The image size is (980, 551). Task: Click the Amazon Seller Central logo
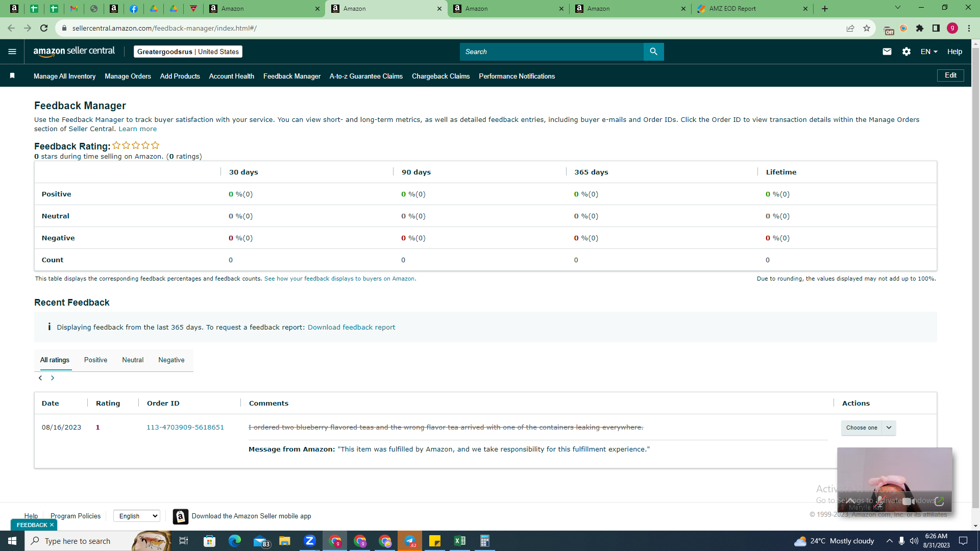click(74, 52)
